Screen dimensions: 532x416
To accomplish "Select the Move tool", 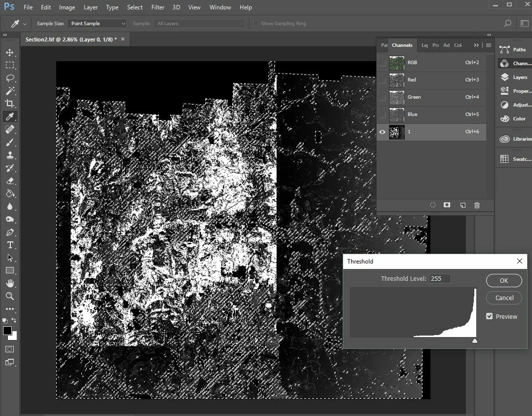I will (10, 52).
